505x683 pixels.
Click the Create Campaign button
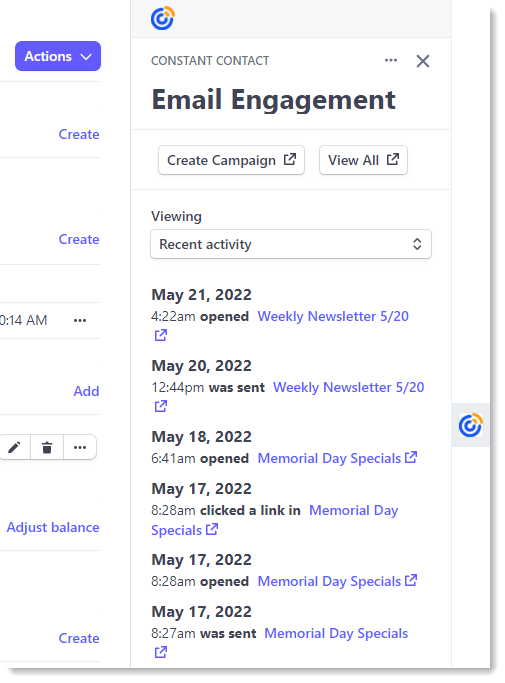click(x=231, y=160)
